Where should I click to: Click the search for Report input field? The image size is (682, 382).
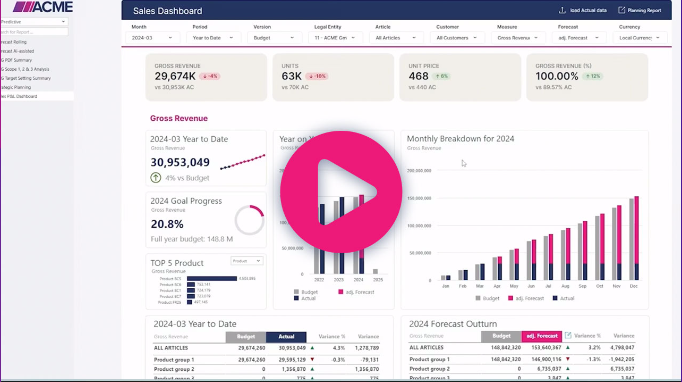[34, 32]
